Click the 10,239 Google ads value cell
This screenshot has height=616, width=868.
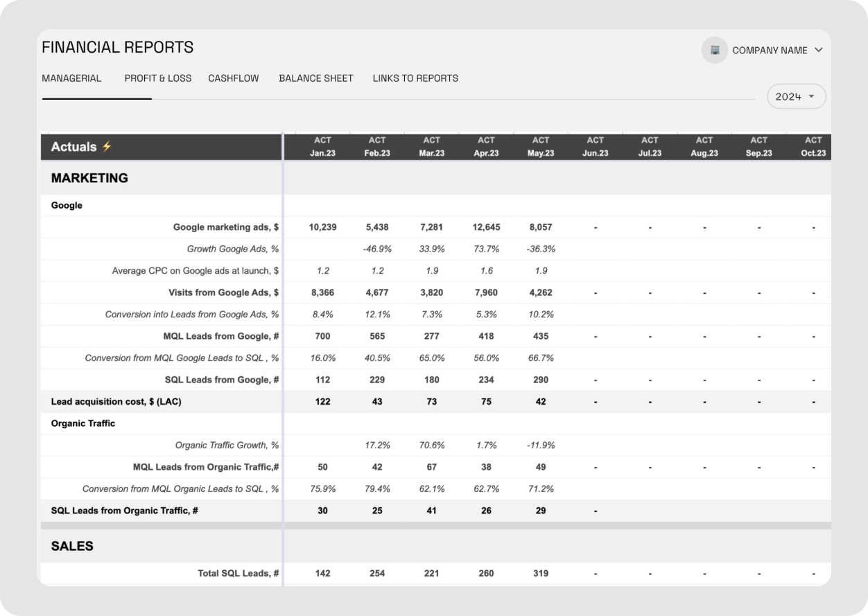322,227
